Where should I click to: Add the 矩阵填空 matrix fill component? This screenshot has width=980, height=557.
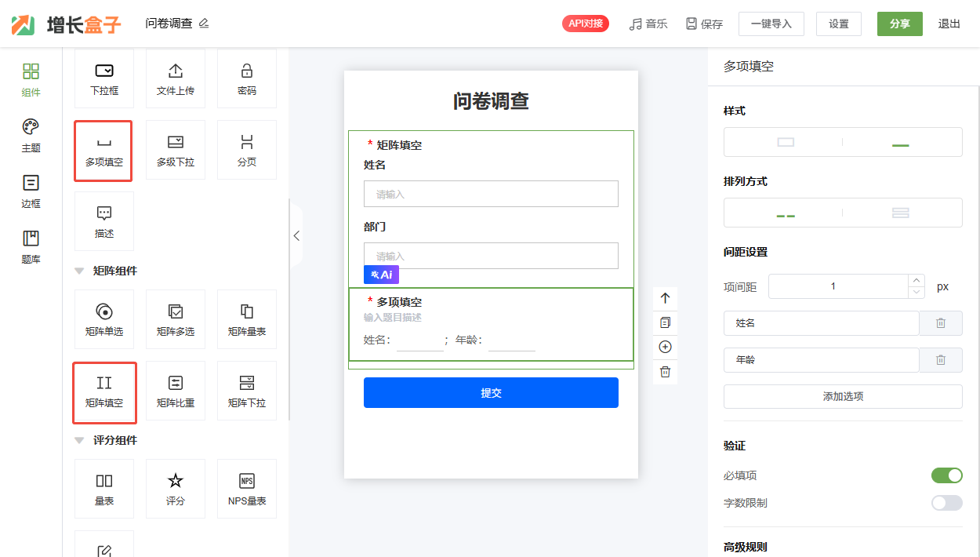pos(104,391)
